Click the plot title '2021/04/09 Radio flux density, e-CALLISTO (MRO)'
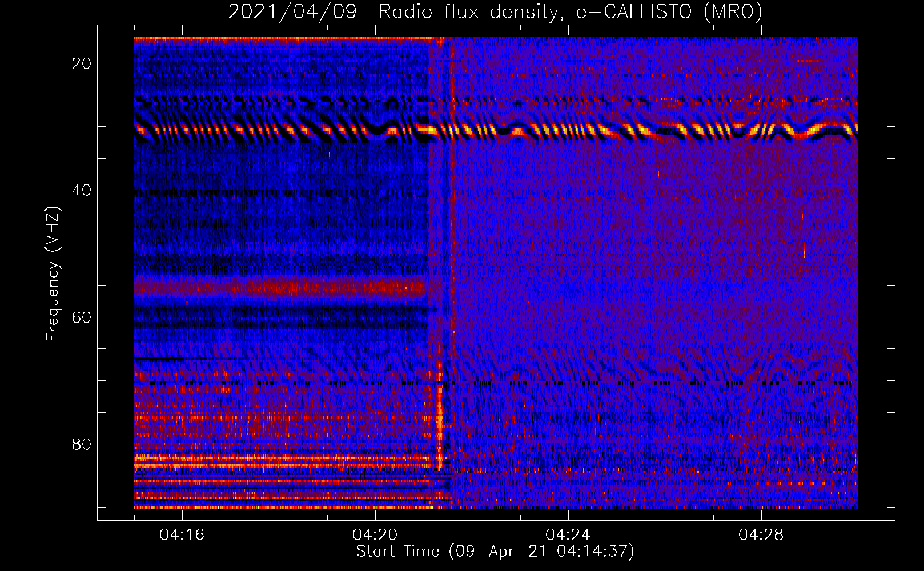This screenshot has width=924, height=571. point(495,12)
